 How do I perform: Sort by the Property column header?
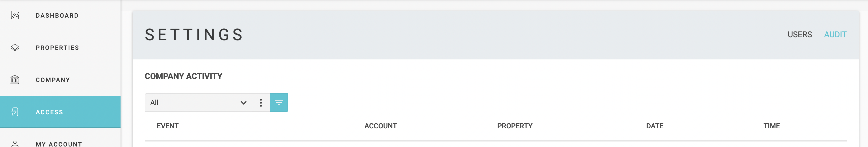click(514, 126)
